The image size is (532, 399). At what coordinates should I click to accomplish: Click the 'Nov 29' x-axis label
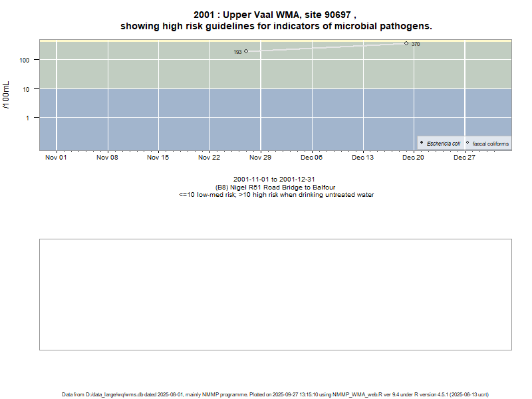pos(260,158)
